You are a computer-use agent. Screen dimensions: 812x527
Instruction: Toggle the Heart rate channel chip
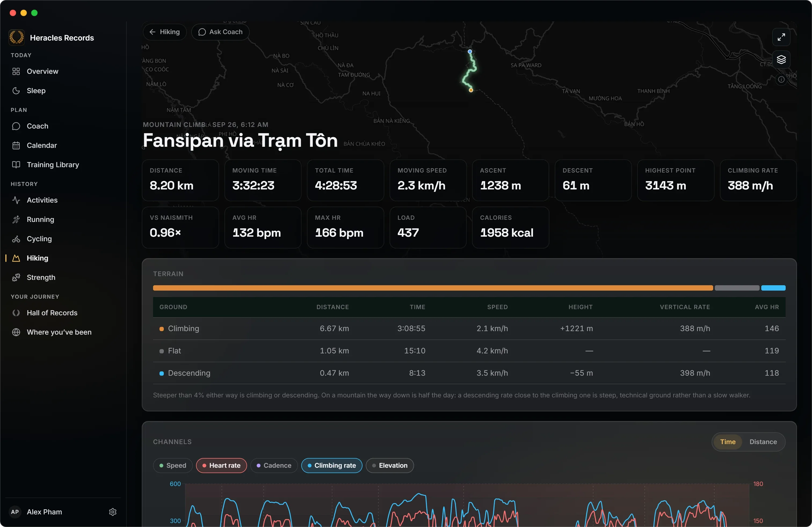[222, 466]
